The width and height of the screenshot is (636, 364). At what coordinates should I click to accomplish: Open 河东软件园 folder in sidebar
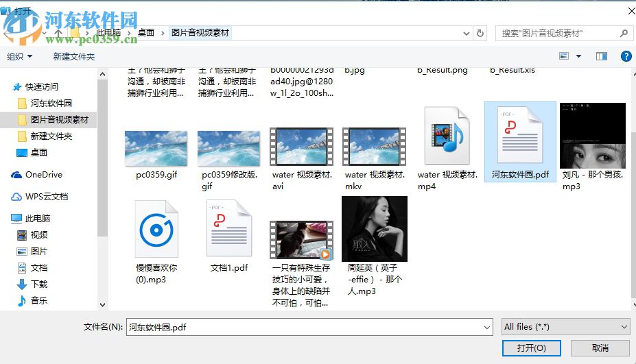coord(51,103)
